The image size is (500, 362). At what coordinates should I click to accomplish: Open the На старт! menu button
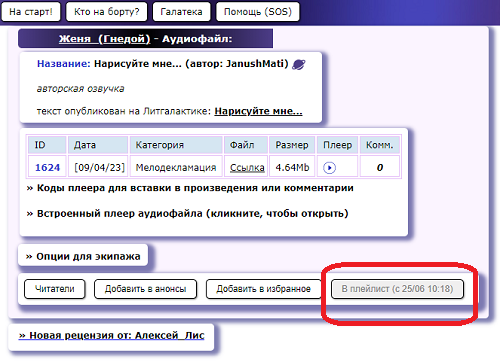click(x=31, y=12)
